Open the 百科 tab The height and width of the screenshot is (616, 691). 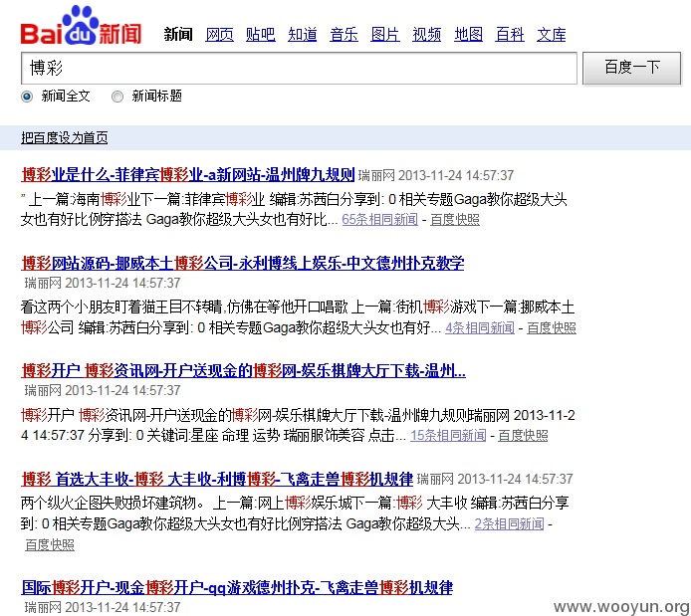click(510, 34)
